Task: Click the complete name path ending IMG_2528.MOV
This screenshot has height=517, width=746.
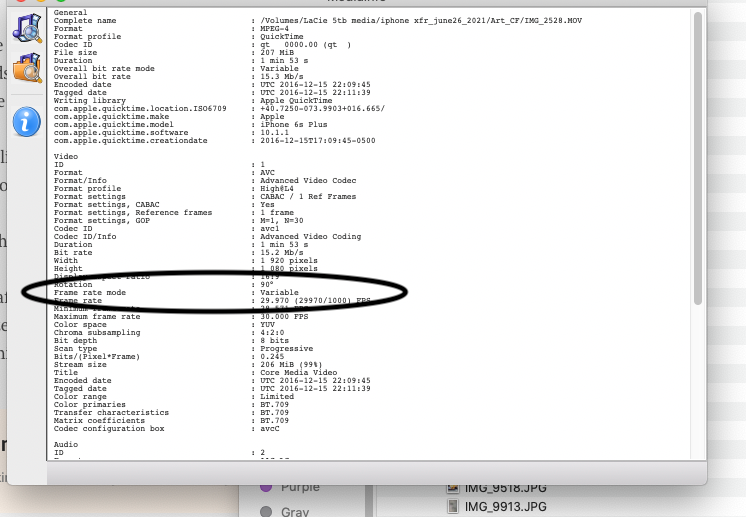Action: (x=421, y=20)
